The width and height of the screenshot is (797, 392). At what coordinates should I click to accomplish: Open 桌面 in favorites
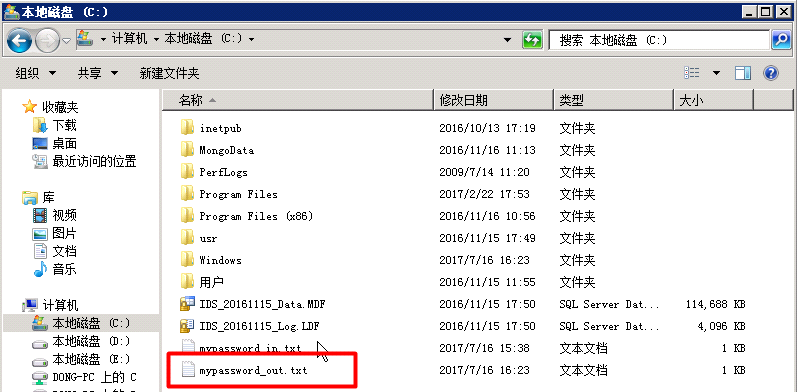(x=64, y=144)
